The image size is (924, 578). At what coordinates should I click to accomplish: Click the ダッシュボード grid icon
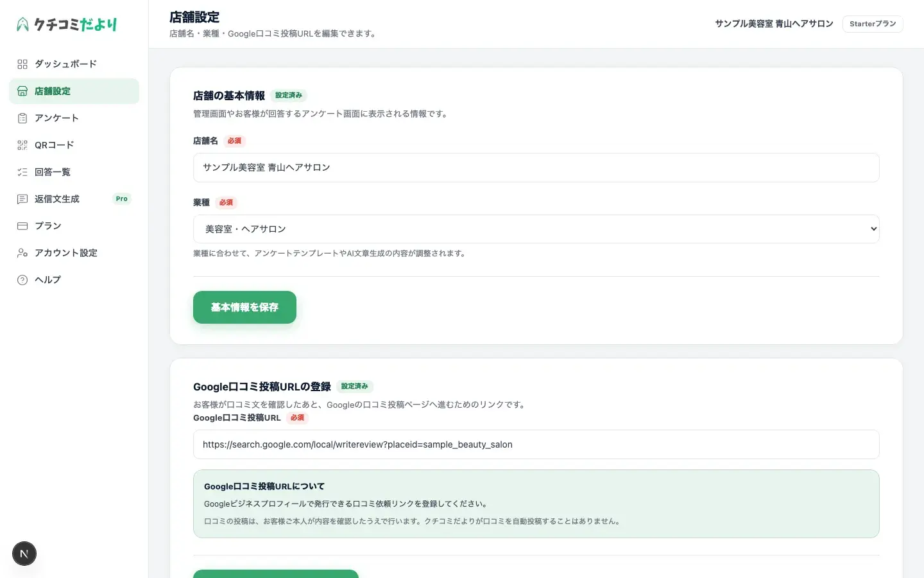[x=22, y=64]
